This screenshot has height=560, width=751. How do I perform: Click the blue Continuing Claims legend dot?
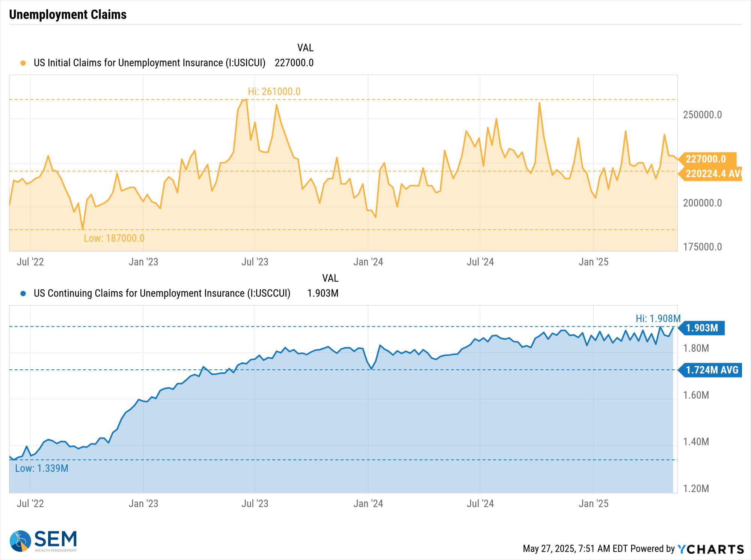[23, 294]
